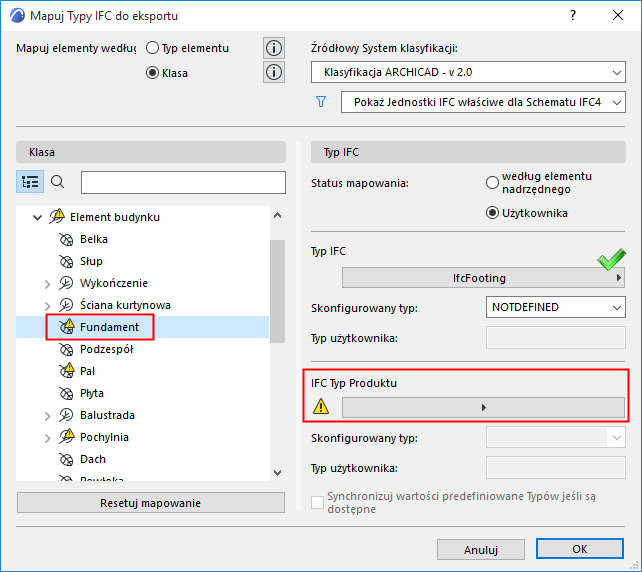Viewport: 642px width, 572px height.
Task: Select Pochylnia in the class tree
Action: 104,437
